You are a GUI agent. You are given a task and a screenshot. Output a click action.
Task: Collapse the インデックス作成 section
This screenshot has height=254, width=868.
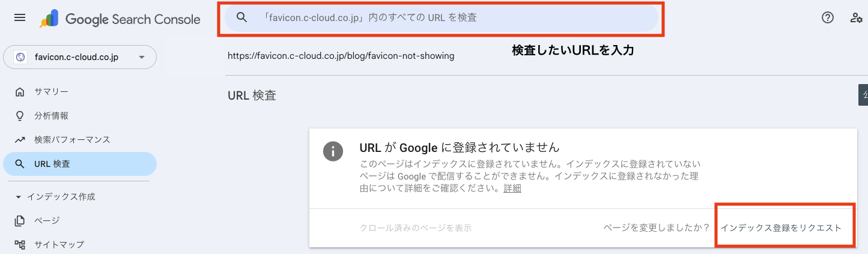18,197
